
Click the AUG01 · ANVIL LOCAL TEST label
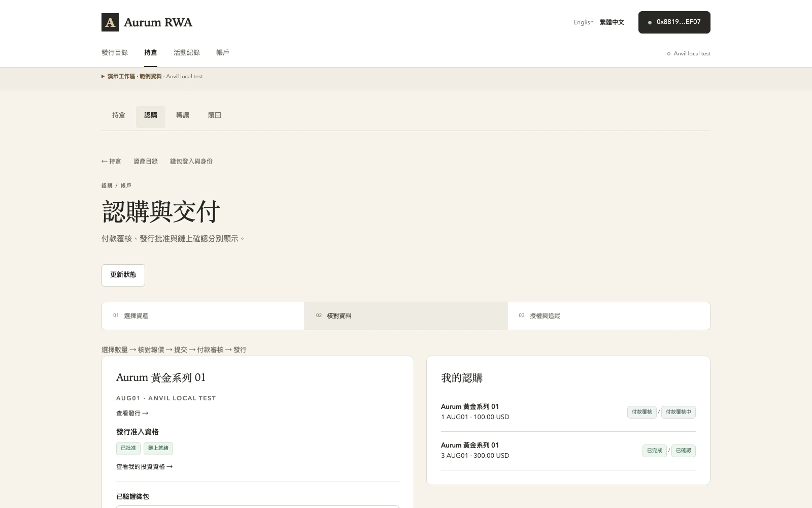166,398
